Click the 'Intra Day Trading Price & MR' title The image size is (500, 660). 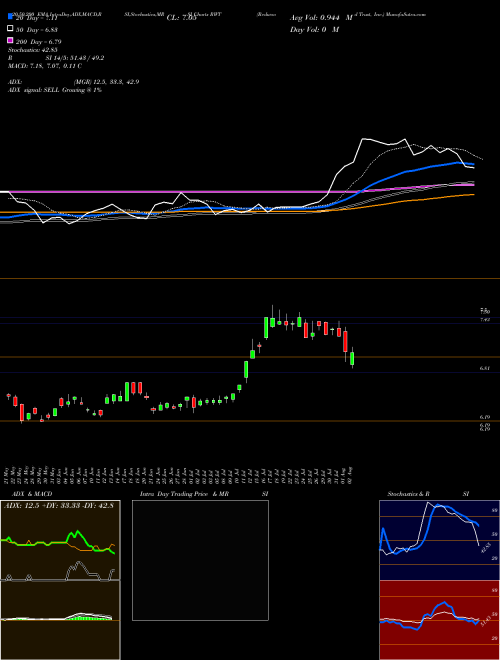[x=184, y=494]
